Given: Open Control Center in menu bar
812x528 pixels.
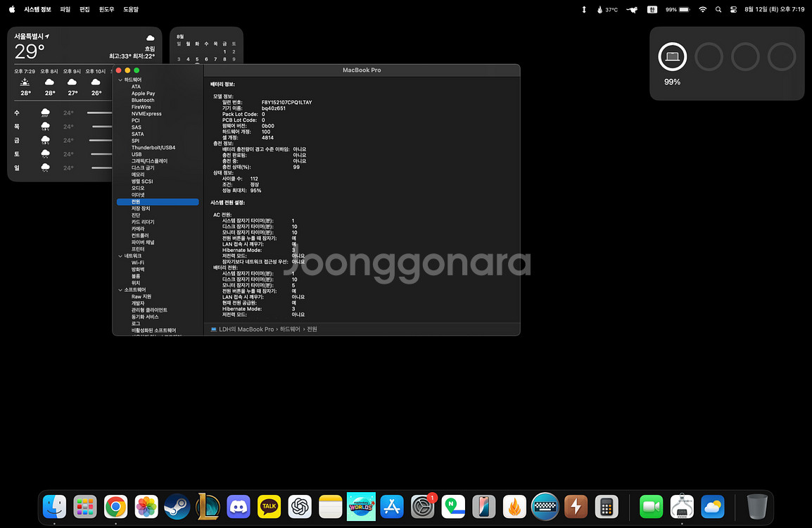Looking at the screenshot, I should click(733, 9).
